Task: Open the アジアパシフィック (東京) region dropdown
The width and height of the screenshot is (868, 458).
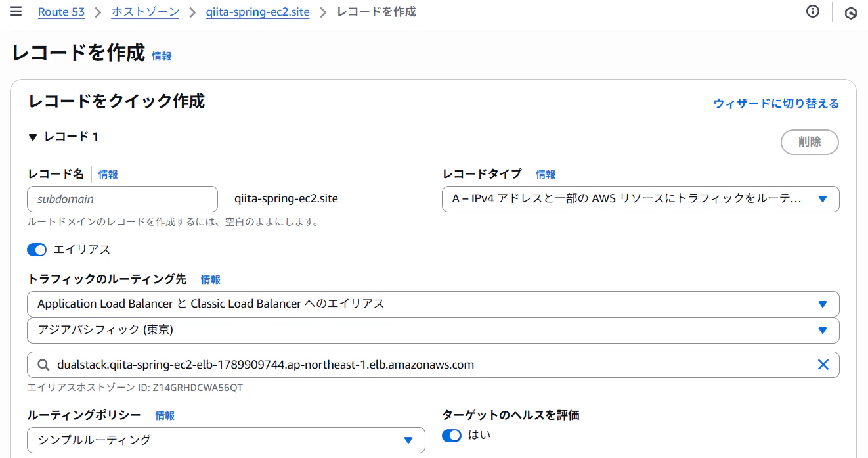Action: click(433, 330)
